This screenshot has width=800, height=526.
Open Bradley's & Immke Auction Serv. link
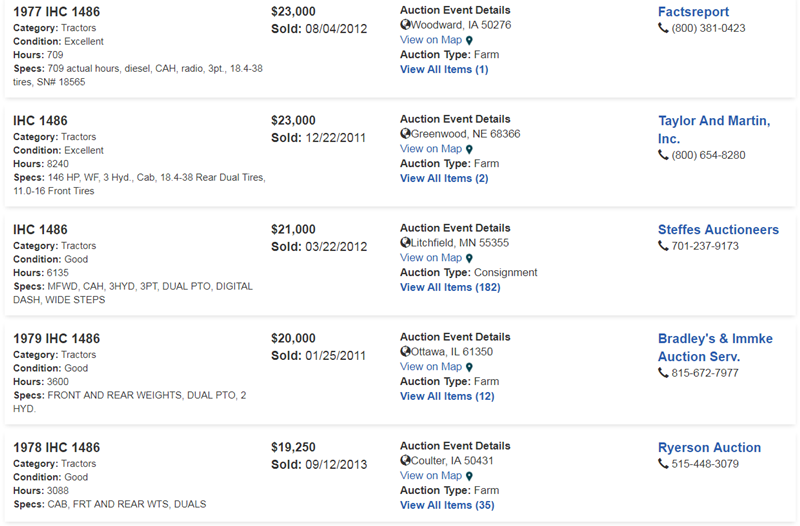click(x=715, y=347)
